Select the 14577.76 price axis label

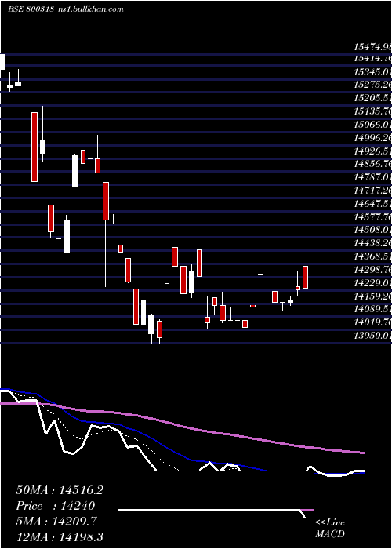pyautogui.click(x=372, y=217)
